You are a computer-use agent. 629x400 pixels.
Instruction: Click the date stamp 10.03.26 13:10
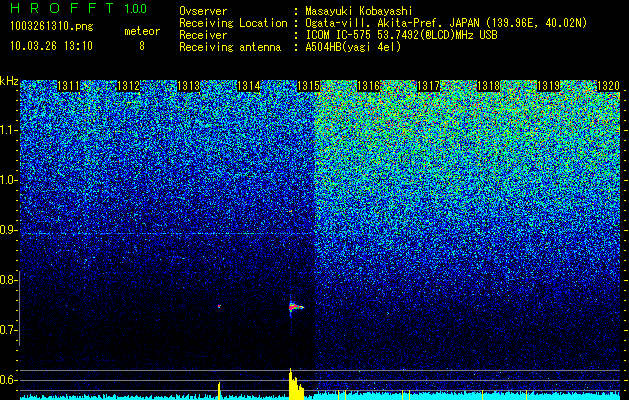coord(51,46)
